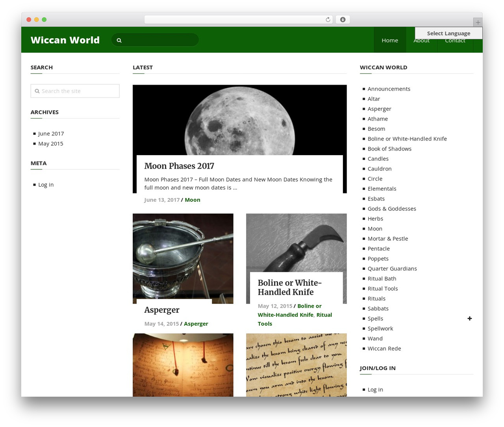Open Boline or White-Handled Knife sidebar category
Viewport: 504px width, 427px height.
[407, 139]
